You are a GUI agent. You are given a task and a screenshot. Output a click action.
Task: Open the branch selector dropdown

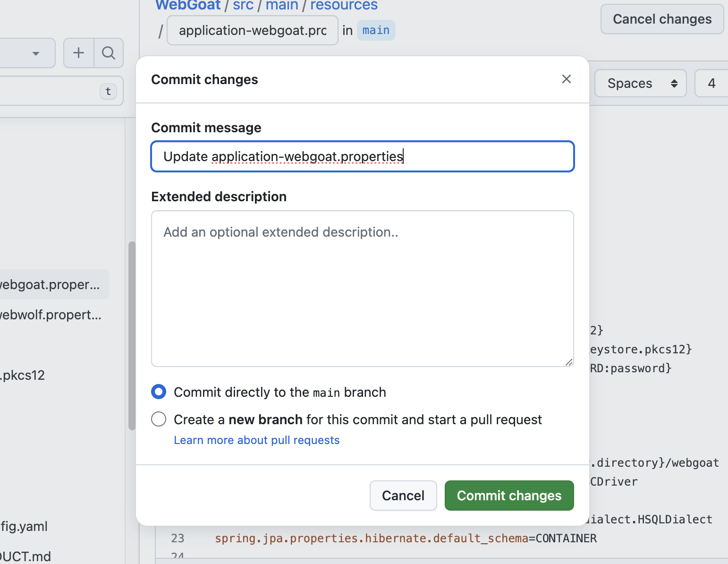tap(27, 53)
